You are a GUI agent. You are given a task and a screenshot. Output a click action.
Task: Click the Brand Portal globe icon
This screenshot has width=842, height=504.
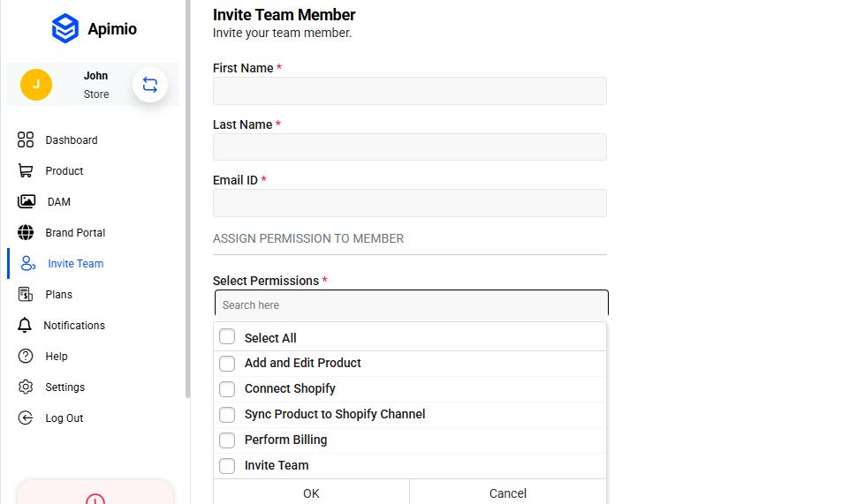(x=26, y=233)
